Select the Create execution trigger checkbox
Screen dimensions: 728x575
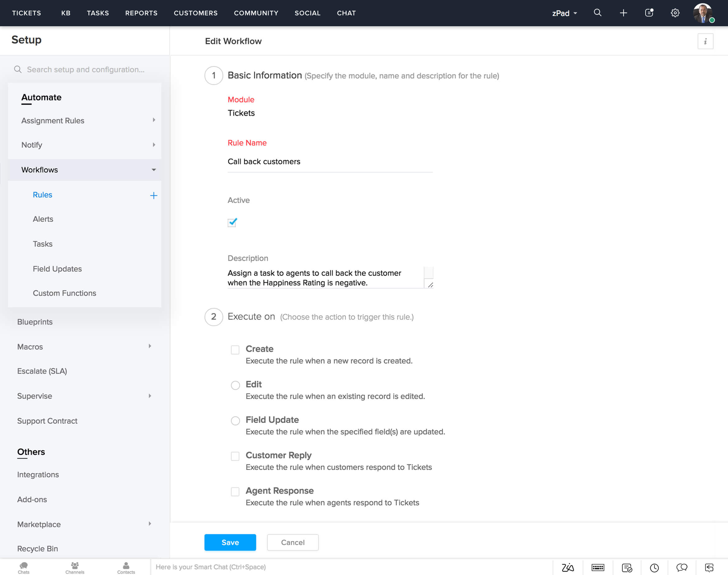(235, 349)
